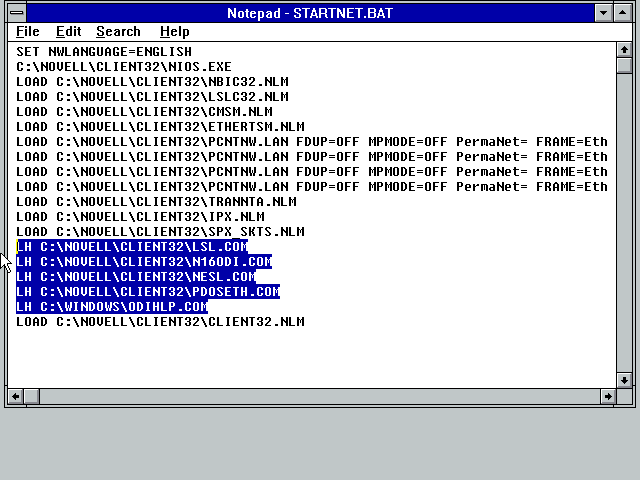The image size is (640, 480).
Task: Open the Edit menu
Action: pos(69,31)
